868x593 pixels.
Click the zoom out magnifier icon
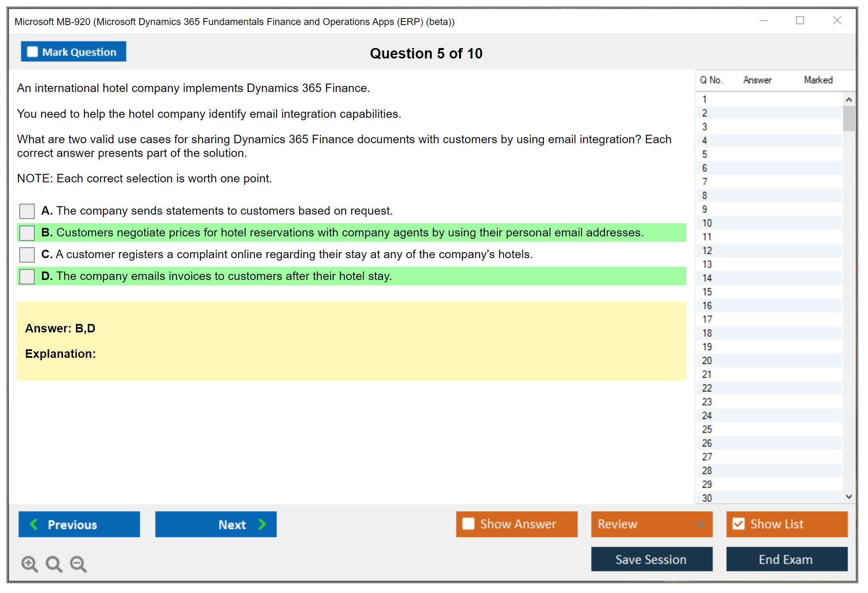click(x=78, y=564)
